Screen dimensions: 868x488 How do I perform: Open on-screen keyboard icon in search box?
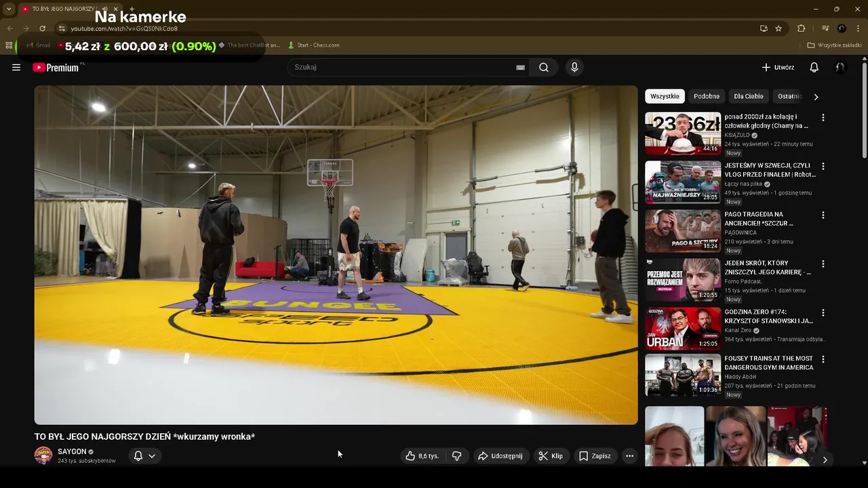(x=520, y=67)
